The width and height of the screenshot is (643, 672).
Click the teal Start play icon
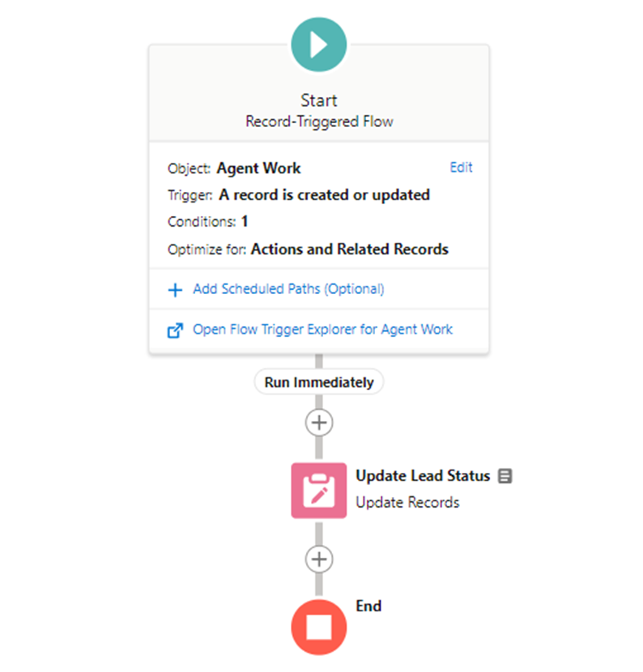[x=318, y=45]
